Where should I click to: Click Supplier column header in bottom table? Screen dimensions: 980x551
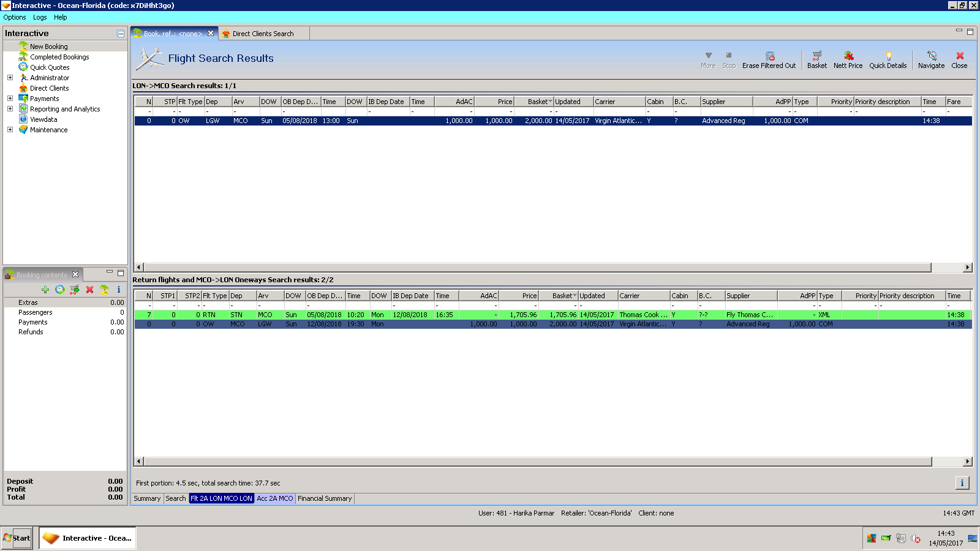751,296
